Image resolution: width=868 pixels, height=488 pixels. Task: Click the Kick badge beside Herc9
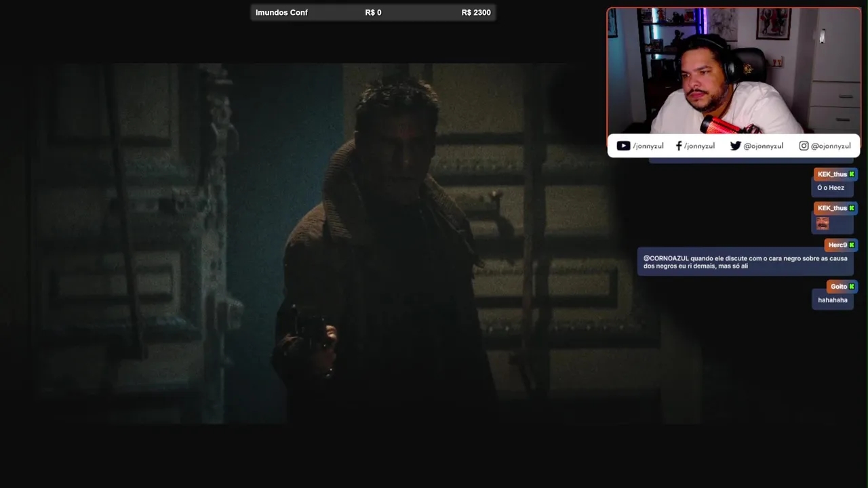(x=852, y=245)
